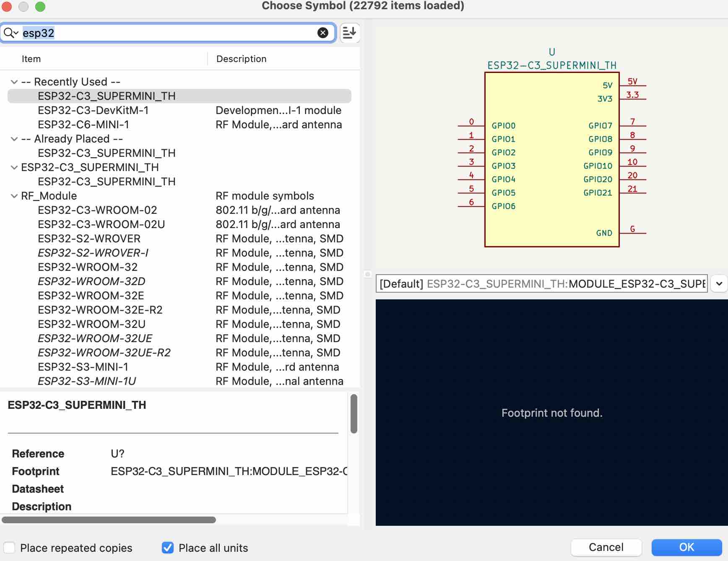Screen dimensions: 728x561
Task: Open the footprint selection dropdown arrow
Action: coord(719,283)
